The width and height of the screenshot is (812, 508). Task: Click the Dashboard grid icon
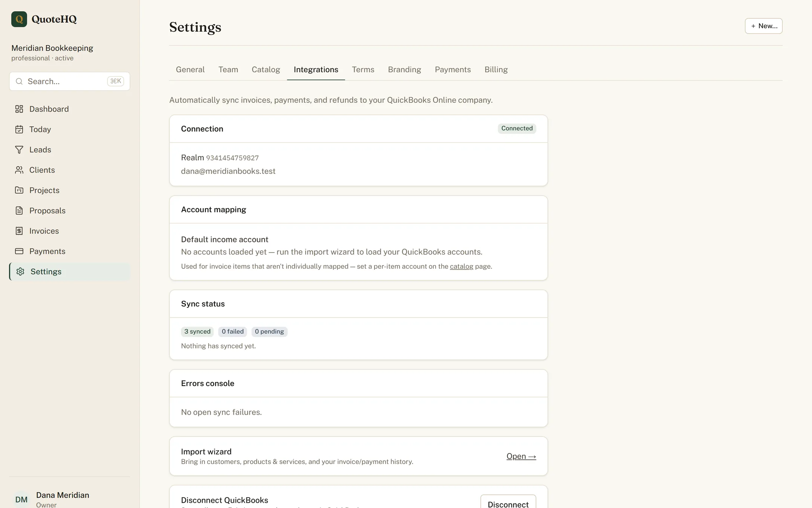(x=19, y=109)
